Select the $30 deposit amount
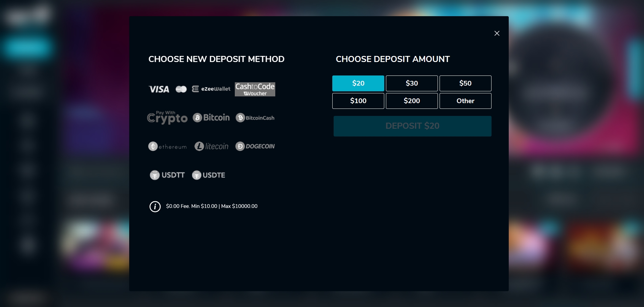The image size is (644, 307). [412, 83]
